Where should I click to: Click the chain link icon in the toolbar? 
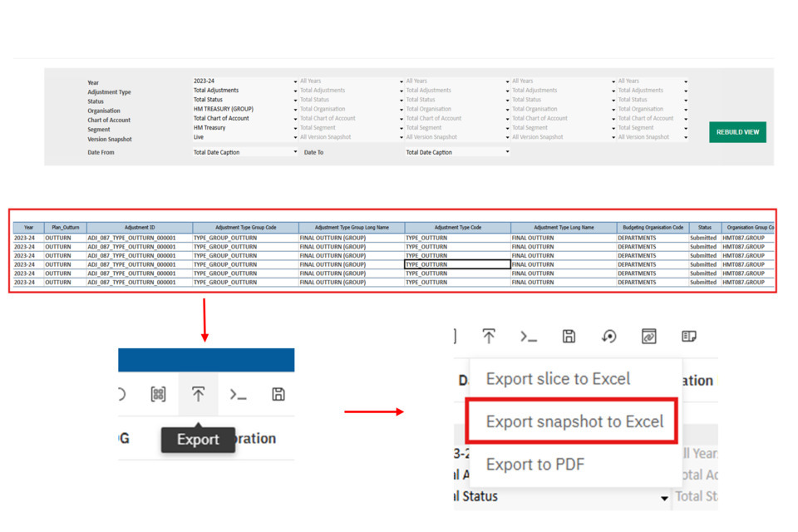649,336
